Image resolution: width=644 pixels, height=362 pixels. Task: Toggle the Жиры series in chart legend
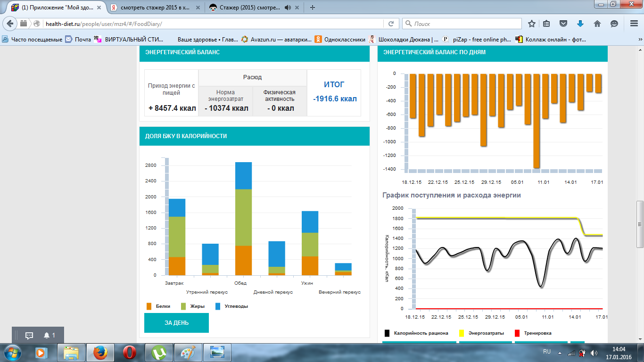(184, 306)
